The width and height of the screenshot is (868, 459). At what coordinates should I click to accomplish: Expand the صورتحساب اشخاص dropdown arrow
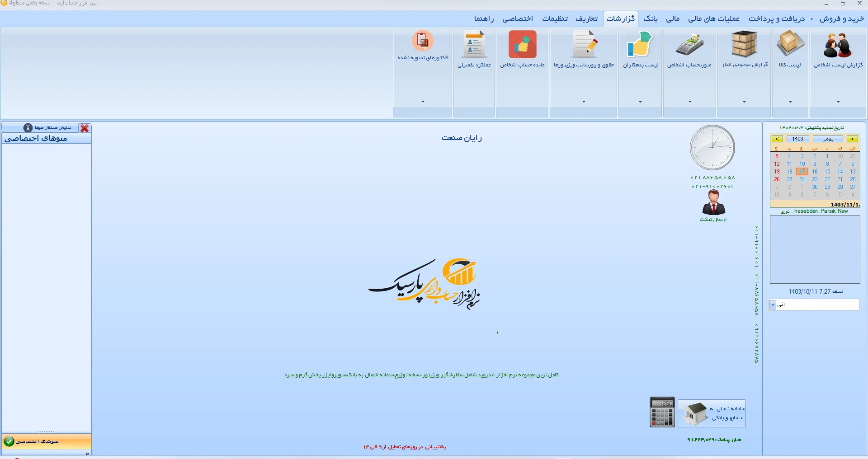coord(690,102)
